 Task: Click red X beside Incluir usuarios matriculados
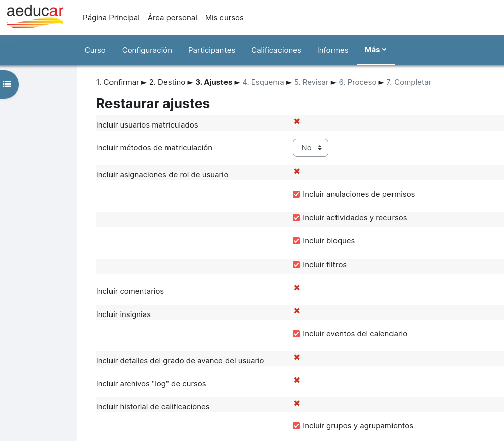[x=297, y=121]
